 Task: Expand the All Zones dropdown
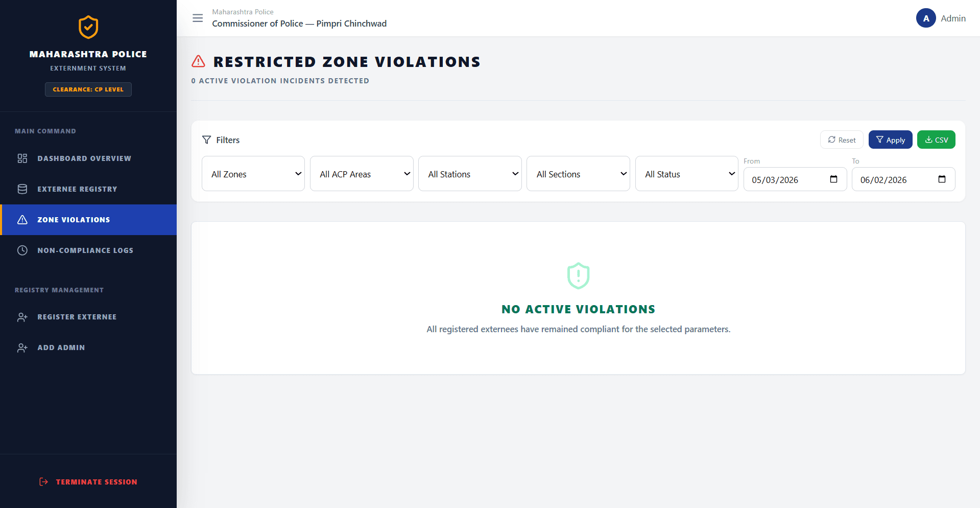(253, 174)
